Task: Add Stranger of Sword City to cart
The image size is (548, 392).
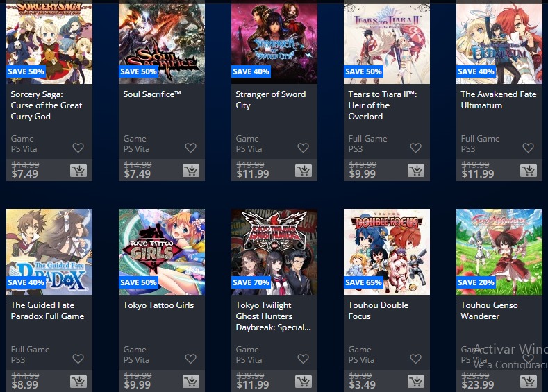Action: tap(304, 171)
